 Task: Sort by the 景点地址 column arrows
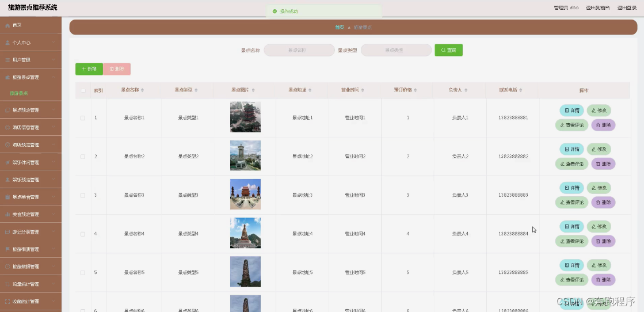[310, 90]
